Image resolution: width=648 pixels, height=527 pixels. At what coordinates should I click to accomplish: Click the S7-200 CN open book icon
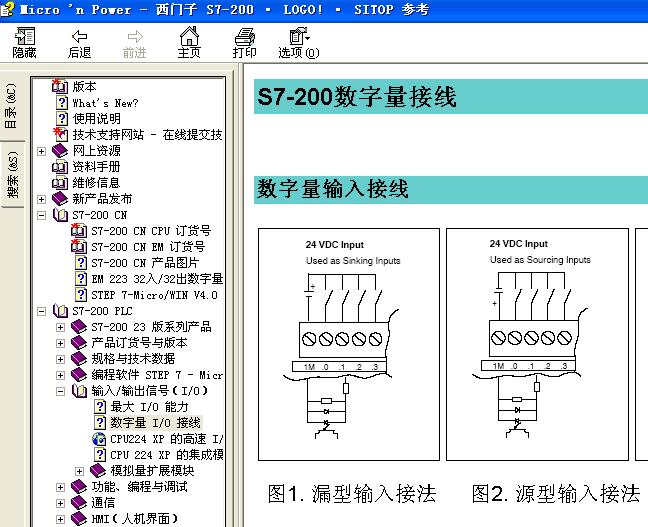[x=60, y=215]
